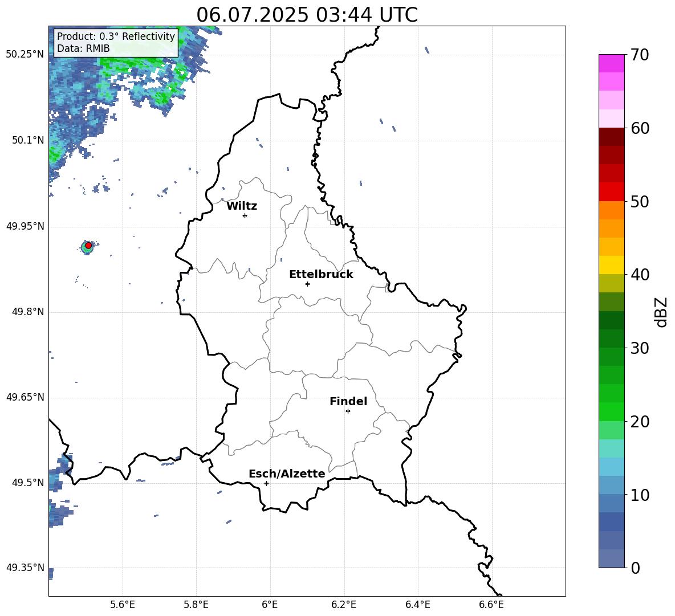
Task: Click the 49.5°N latitude label
Action: [27, 482]
